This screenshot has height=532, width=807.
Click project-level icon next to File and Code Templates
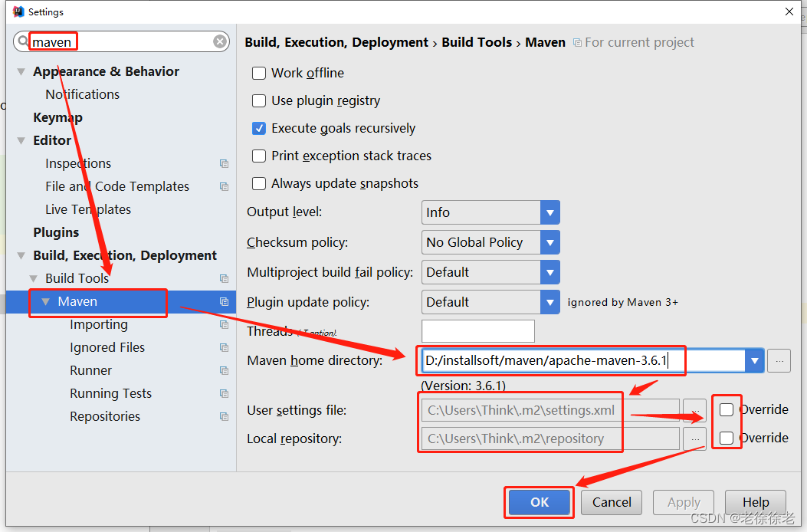(x=224, y=186)
